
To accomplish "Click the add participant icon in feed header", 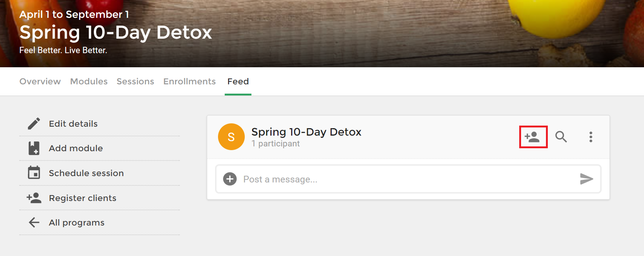I will pyautogui.click(x=532, y=137).
